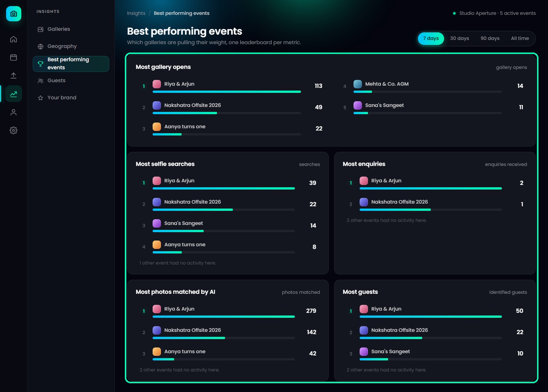Click Sana's Sangeet guests progress bar
Screen dimensions: 548x392
point(431,359)
